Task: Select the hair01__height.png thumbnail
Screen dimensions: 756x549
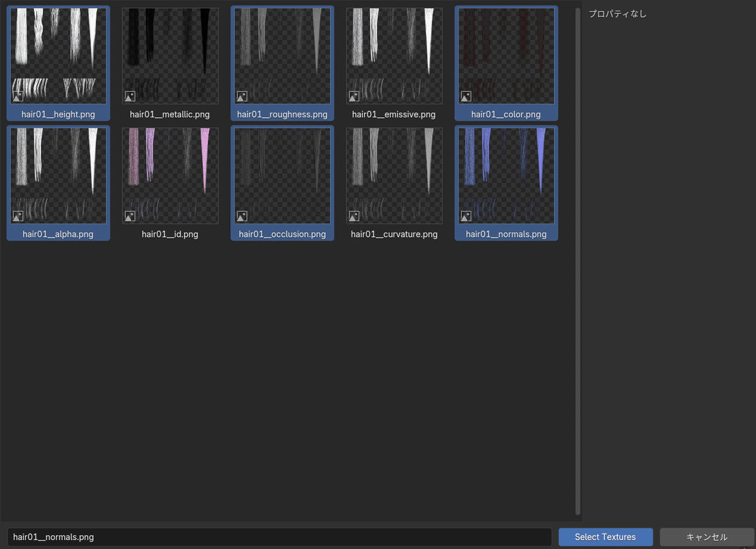Action: click(58, 56)
